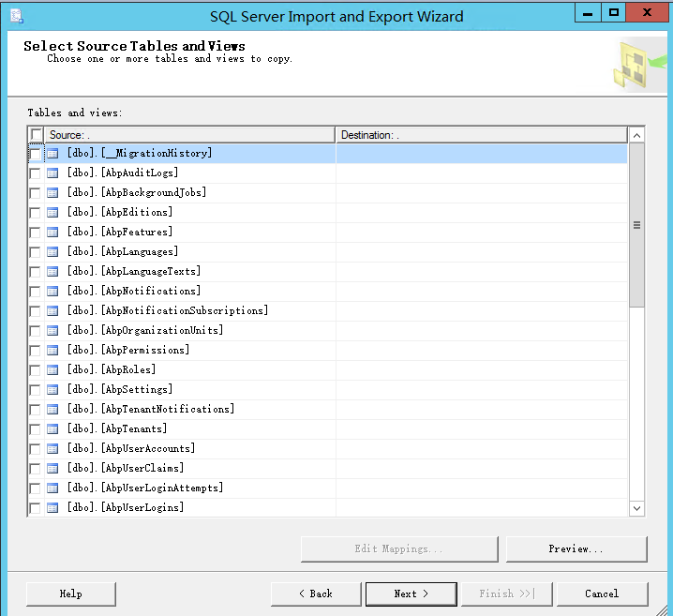This screenshot has height=616, width=673.
Task: Click table icon beside AbpRoles
Action: pyautogui.click(x=52, y=370)
